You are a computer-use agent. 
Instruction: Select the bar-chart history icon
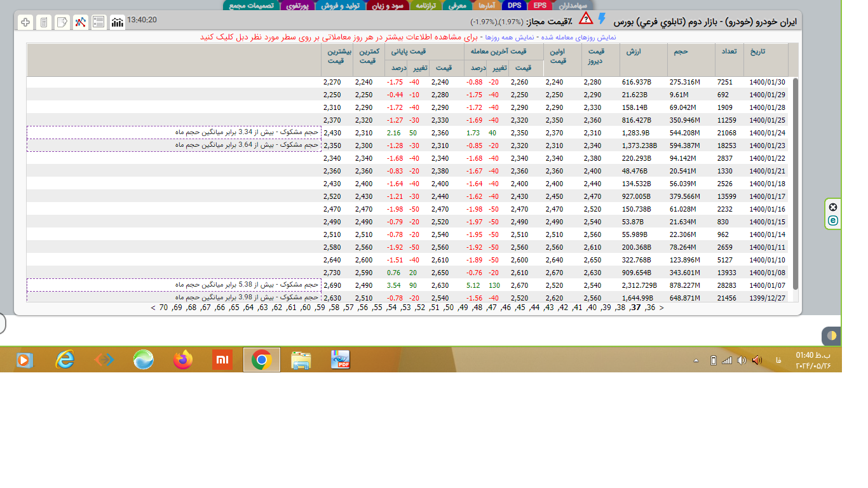click(x=118, y=22)
